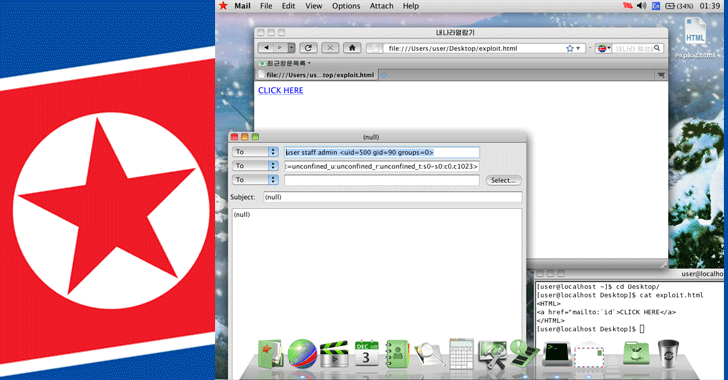The width and height of the screenshot is (728, 380).
Task: Click the input method icon in menu bar
Action: point(656,6)
